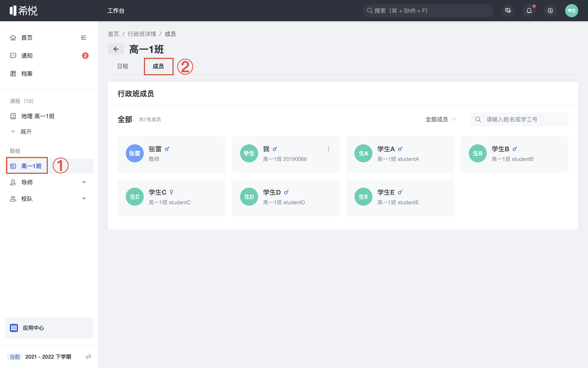Collapse the sidebar menu icon
Image resolution: width=588 pixels, height=368 pixels.
[84, 37]
